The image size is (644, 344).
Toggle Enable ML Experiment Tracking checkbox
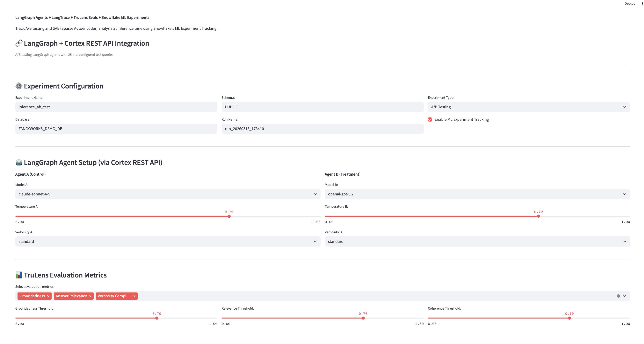430,119
